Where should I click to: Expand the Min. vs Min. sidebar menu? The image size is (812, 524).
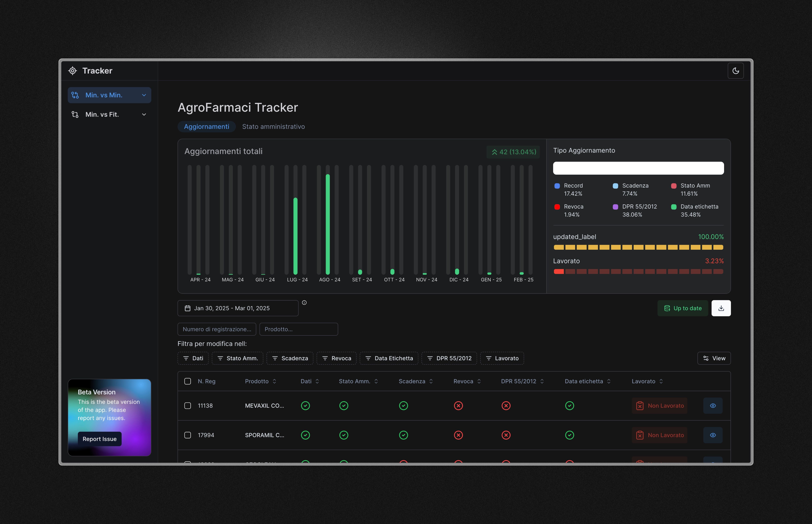point(109,95)
